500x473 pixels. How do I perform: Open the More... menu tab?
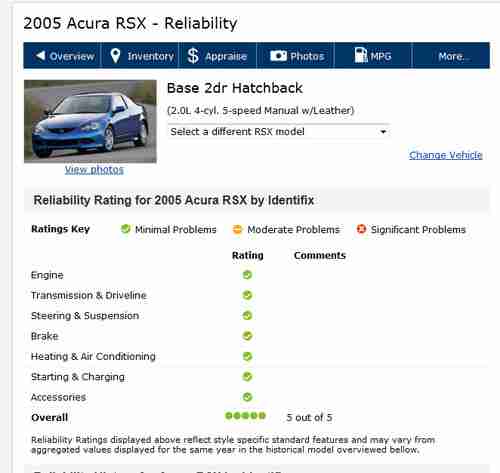pos(451,55)
